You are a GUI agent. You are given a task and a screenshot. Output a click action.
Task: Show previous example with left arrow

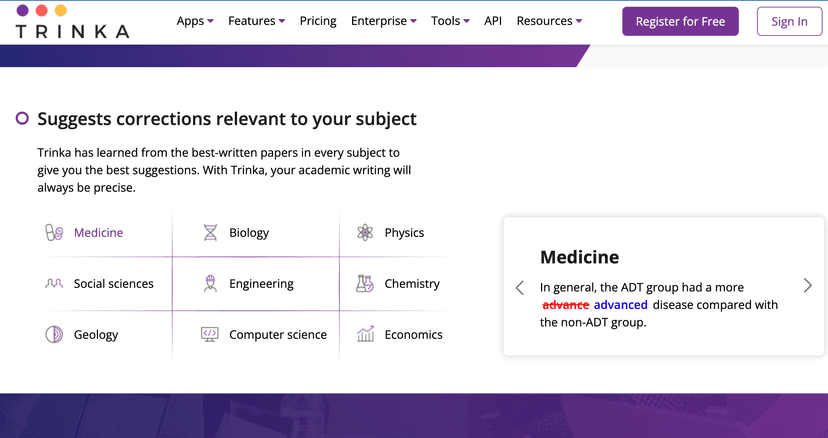[520, 287]
